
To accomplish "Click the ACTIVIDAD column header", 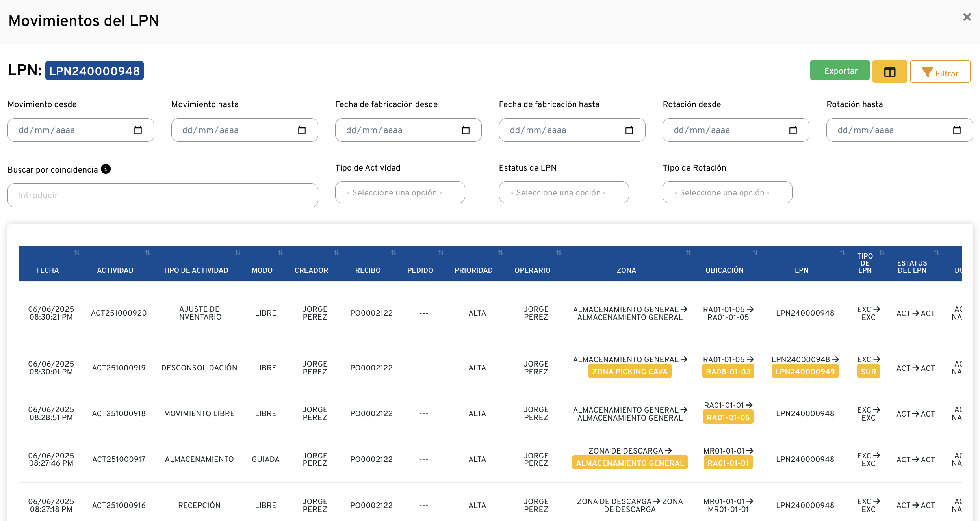I will [115, 270].
